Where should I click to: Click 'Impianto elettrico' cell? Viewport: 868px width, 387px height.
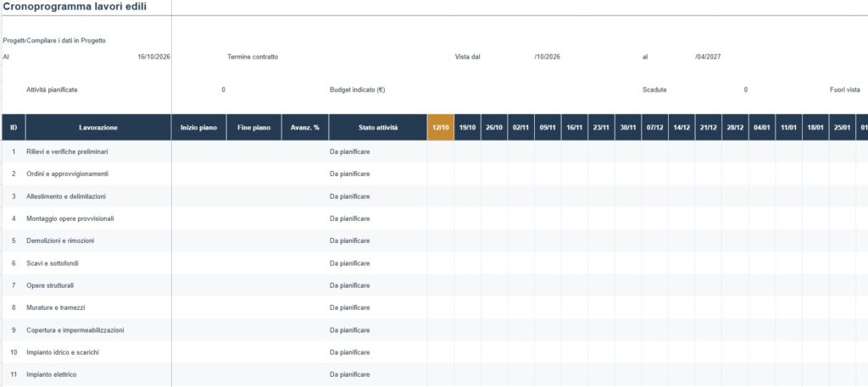pyautogui.click(x=98, y=374)
